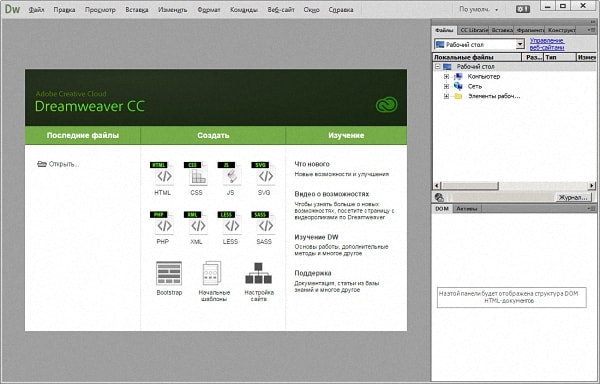
Task: Click the Files panel scroll right arrow
Action: (592, 186)
